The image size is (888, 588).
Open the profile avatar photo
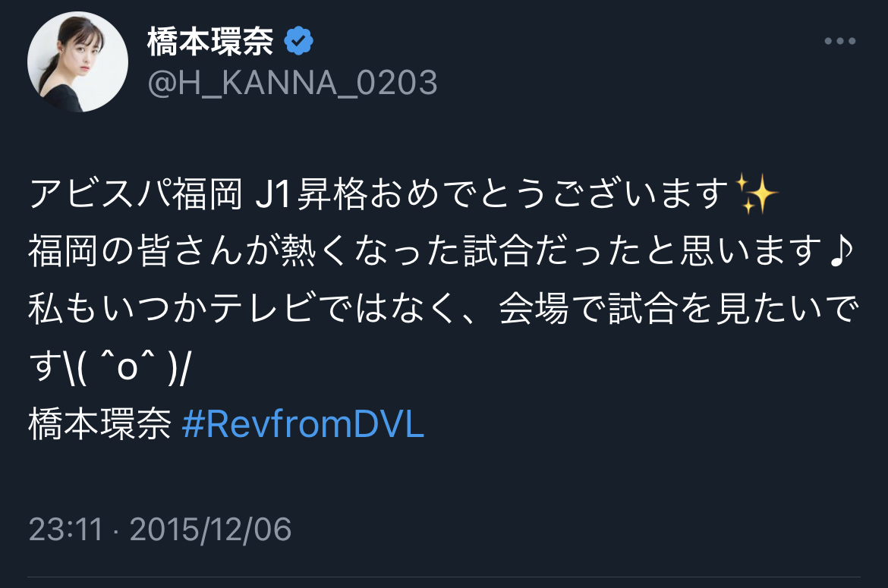pyautogui.click(x=77, y=61)
